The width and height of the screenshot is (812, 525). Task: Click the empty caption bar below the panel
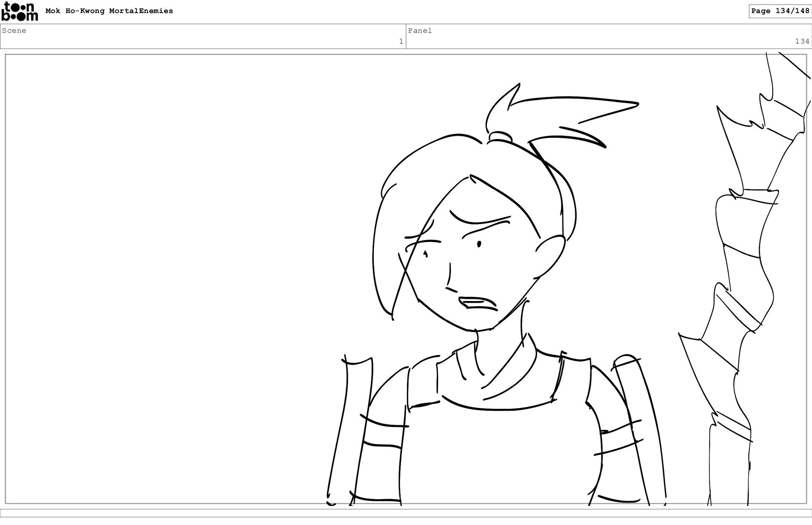[x=406, y=513]
